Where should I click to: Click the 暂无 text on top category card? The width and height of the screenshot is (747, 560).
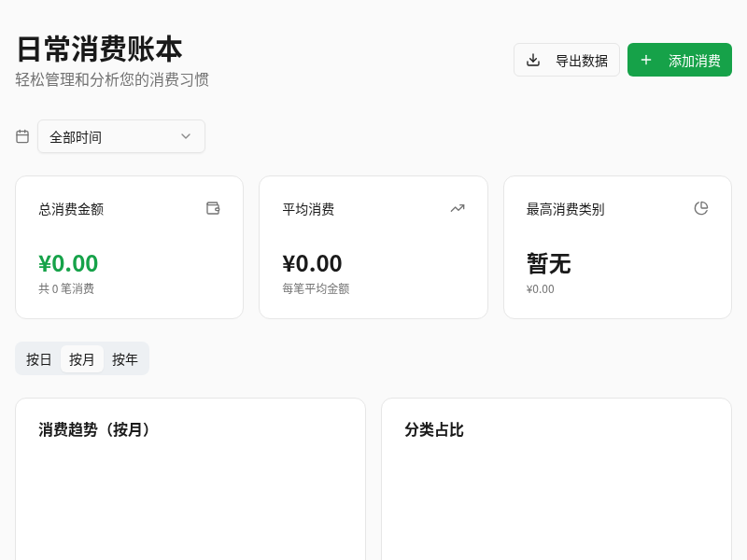[x=549, y=264]
